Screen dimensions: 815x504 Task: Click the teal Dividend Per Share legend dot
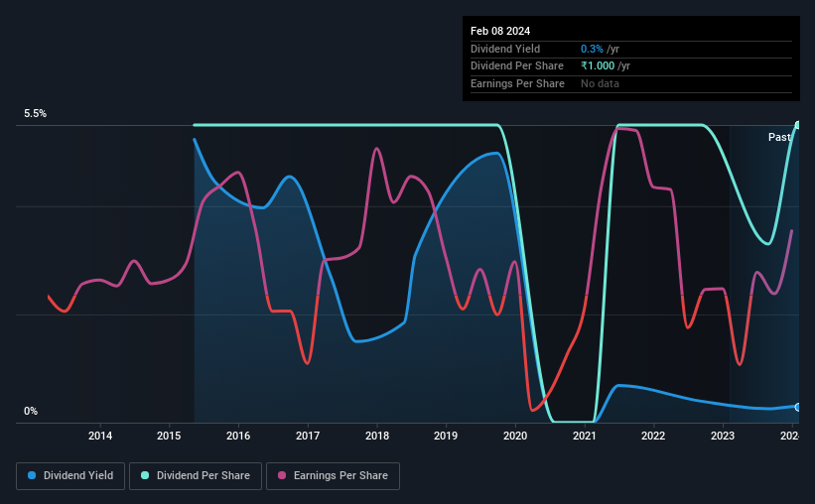click(145, 475)
